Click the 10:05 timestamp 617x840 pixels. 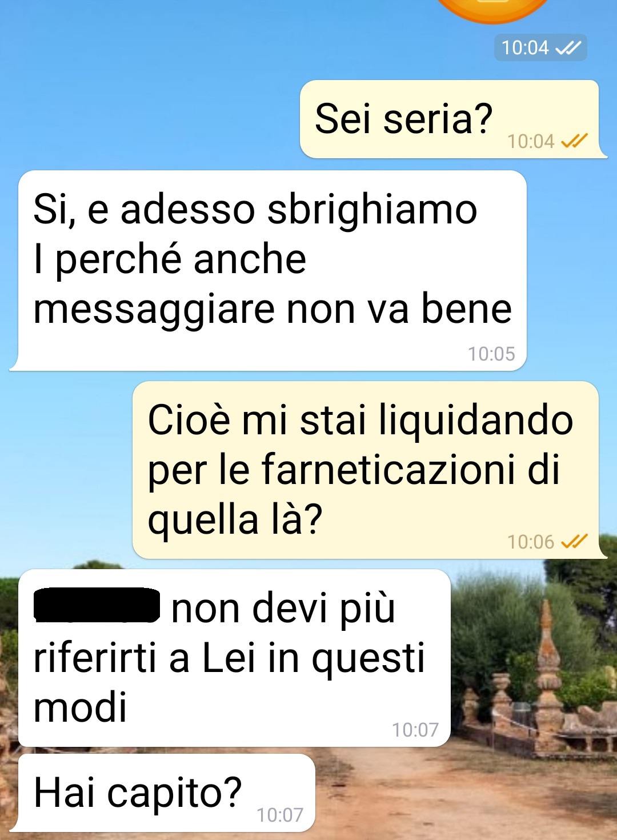(x=491, y=354)
